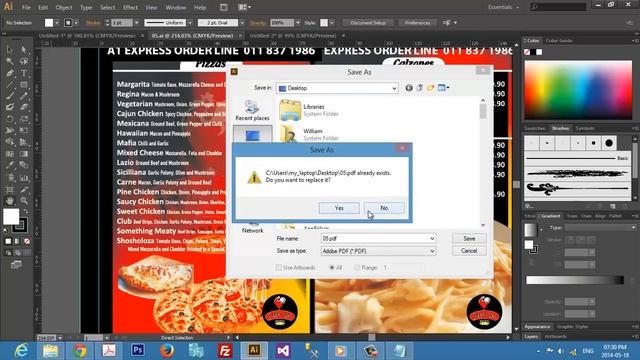Click the back navigation icon in Save As
The image size is (640, 360).
(x=409, y=88)
